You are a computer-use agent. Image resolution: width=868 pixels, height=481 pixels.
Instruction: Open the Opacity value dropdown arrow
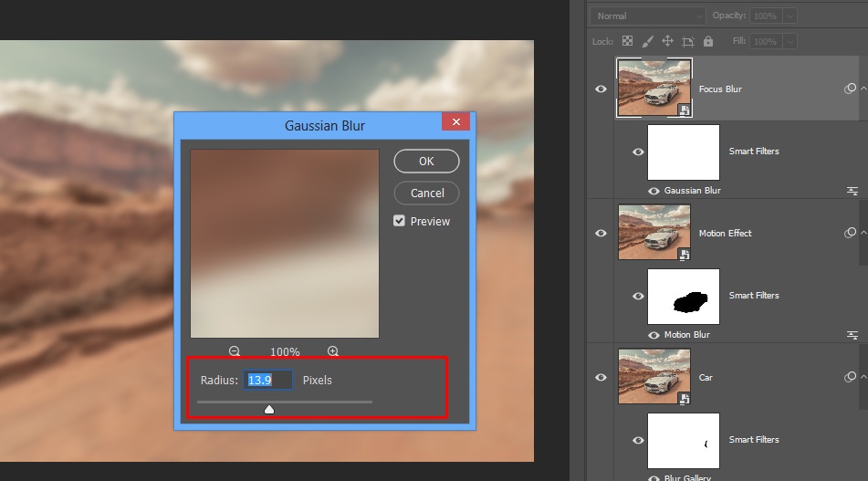(790, 16)
